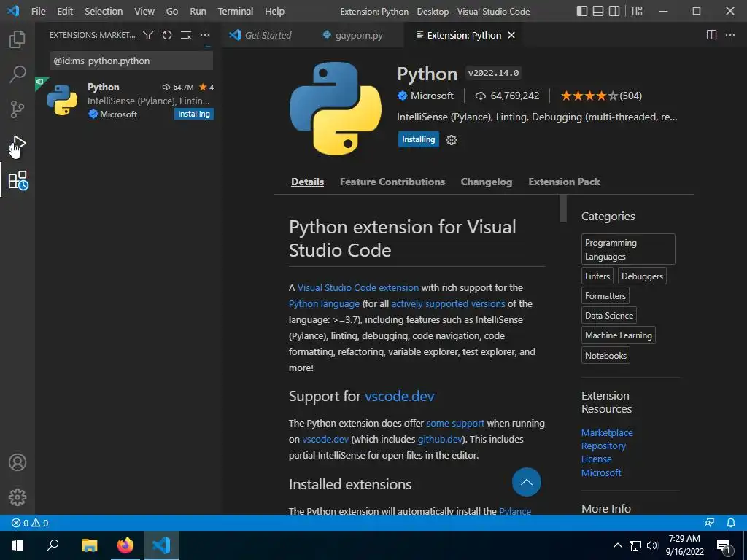Click the scroll-to-top round button

(526, 482)
